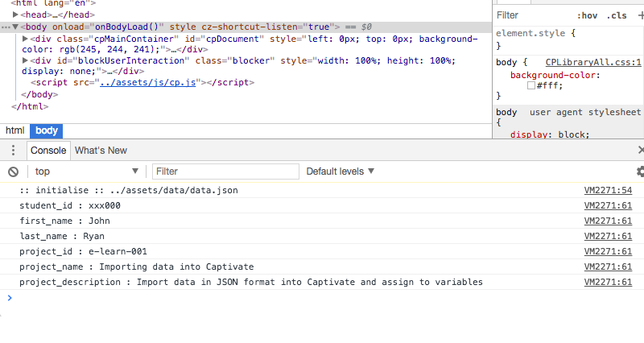
Task: Open VM2271:61 link on last_name row
Action: (x=608, y=236)
